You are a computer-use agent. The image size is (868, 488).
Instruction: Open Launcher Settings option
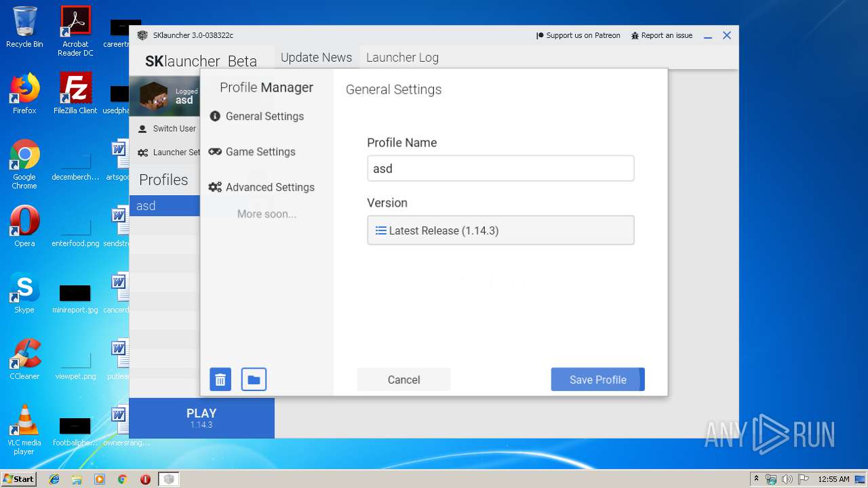pyautogui.click(x=170, y=152)
